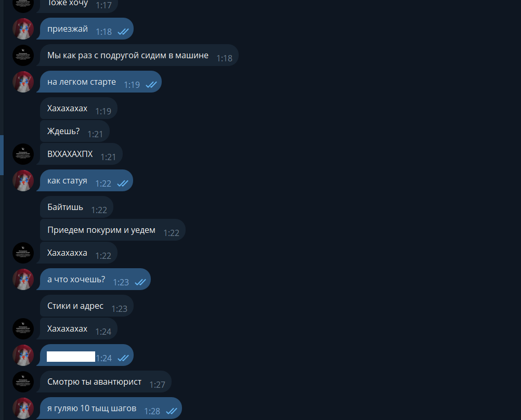The width and height of the screenshot is (521, 420).
Task: Click double check mark on "как статуя" message
Action: [123, 183]
